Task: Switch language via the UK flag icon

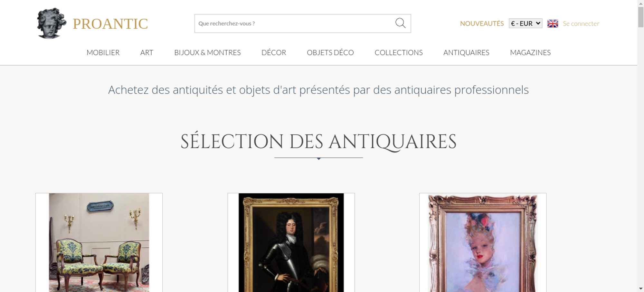Action: click(x=553, y=23)
